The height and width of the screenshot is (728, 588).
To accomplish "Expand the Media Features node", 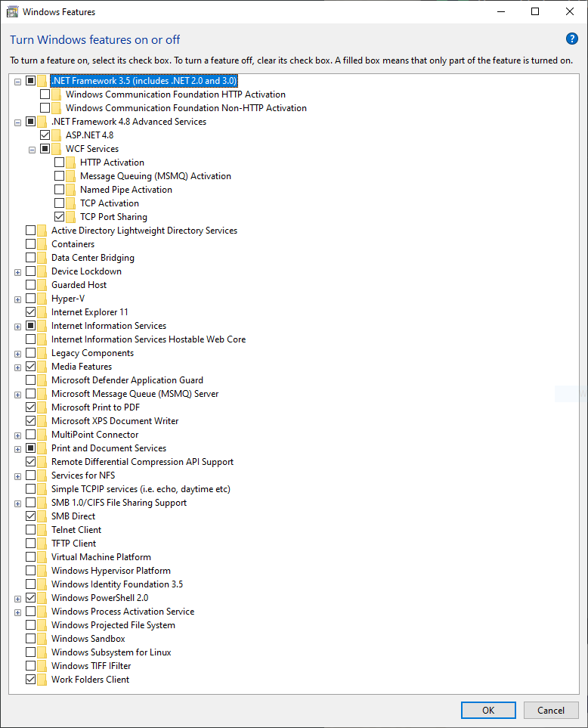I will [x=17, y=367].
